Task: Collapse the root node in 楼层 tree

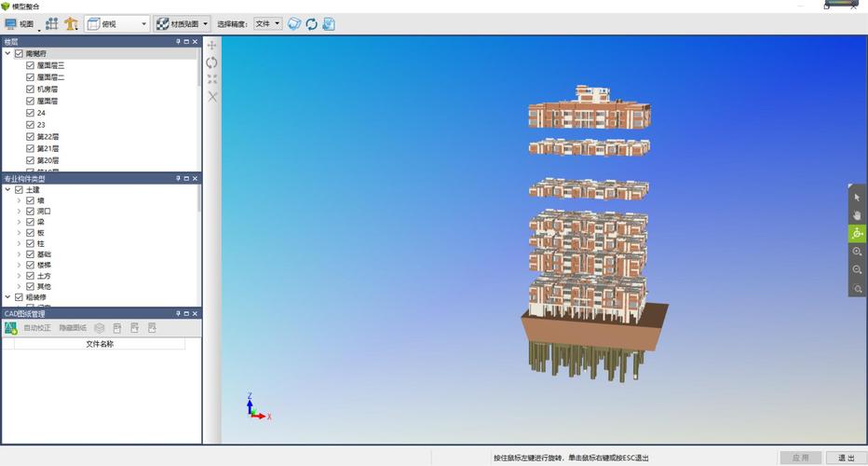Action: click(7, 54)
